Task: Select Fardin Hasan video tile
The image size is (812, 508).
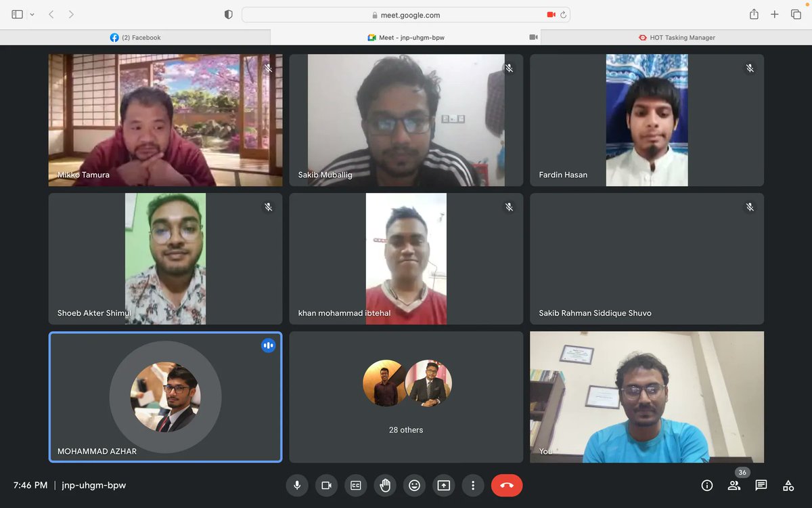Action: click(x=647, y=120)
